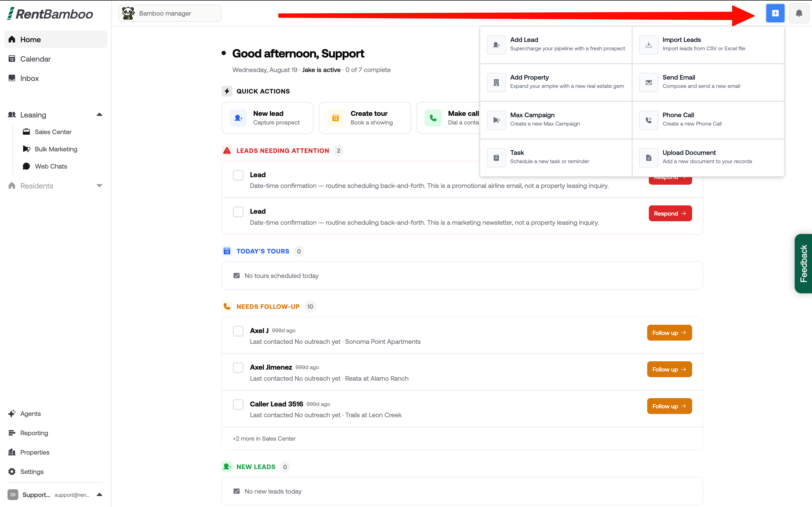Click the Add Lead person icon

pyautogui.click(x=496, y=45)
